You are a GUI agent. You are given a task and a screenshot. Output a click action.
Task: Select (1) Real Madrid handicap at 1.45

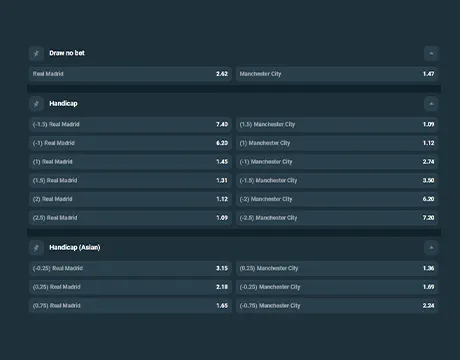[130, 162]
